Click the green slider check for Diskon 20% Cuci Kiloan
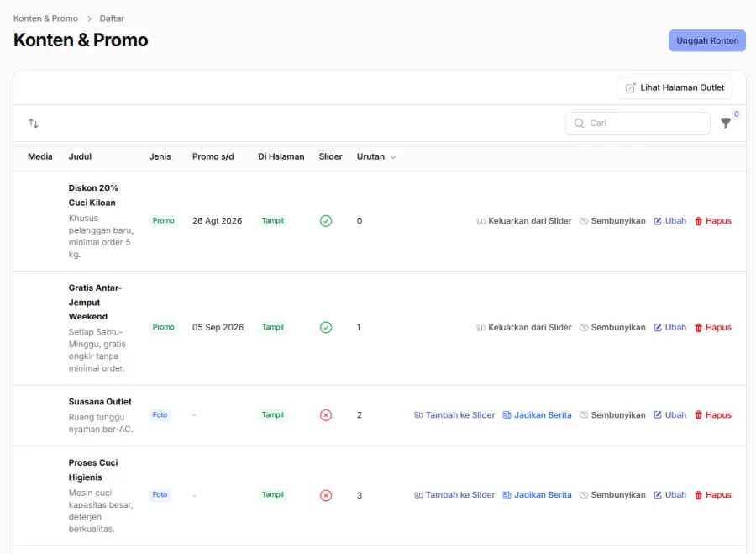Screen dimensions: 756x554 (326, 221)
